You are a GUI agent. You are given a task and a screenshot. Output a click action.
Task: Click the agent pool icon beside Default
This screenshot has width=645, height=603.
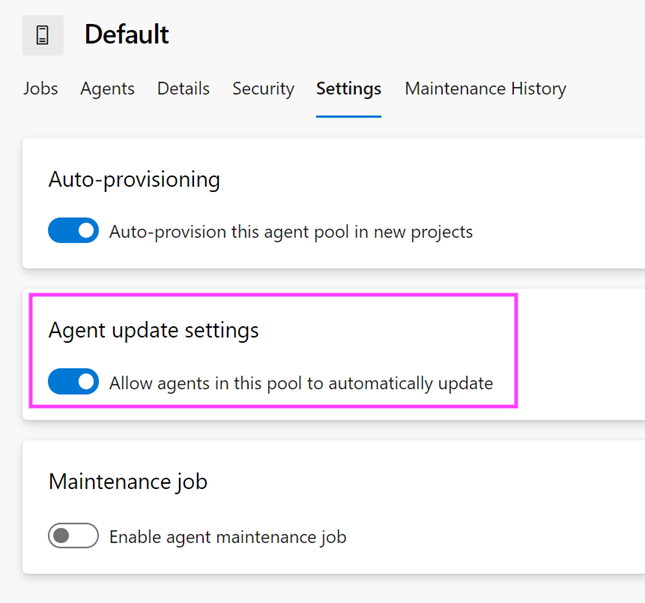coord(42,35)
